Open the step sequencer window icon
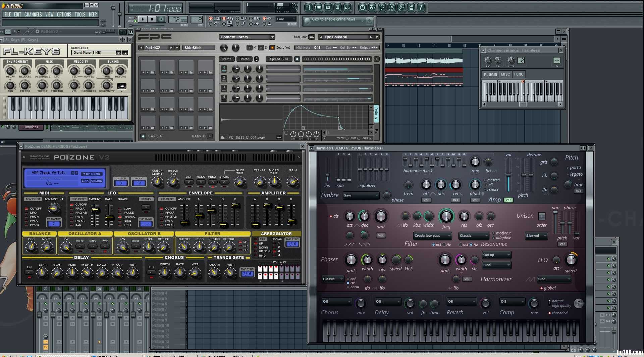 tap(318, 7)
